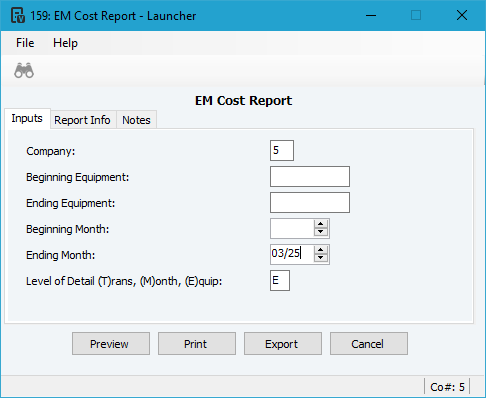Click the Co#: 5 status bar entry
The image size is (486, 398).
447,387
